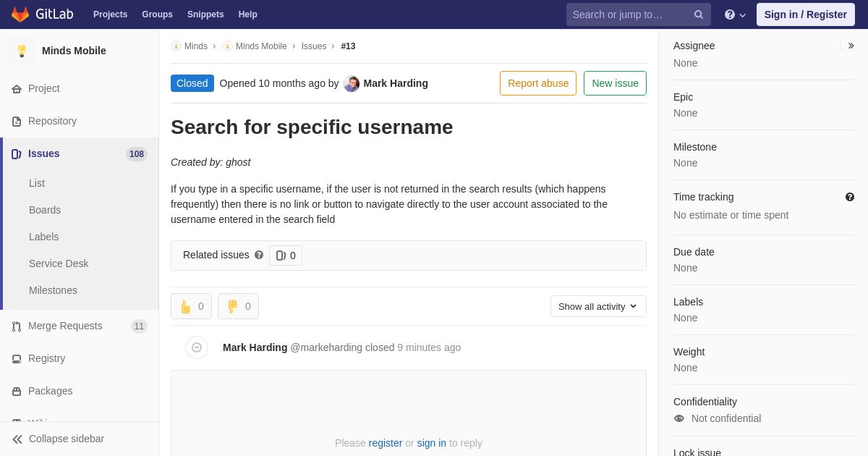Click the Merge Requests sidebar label
868x456 pixels.
65,326
